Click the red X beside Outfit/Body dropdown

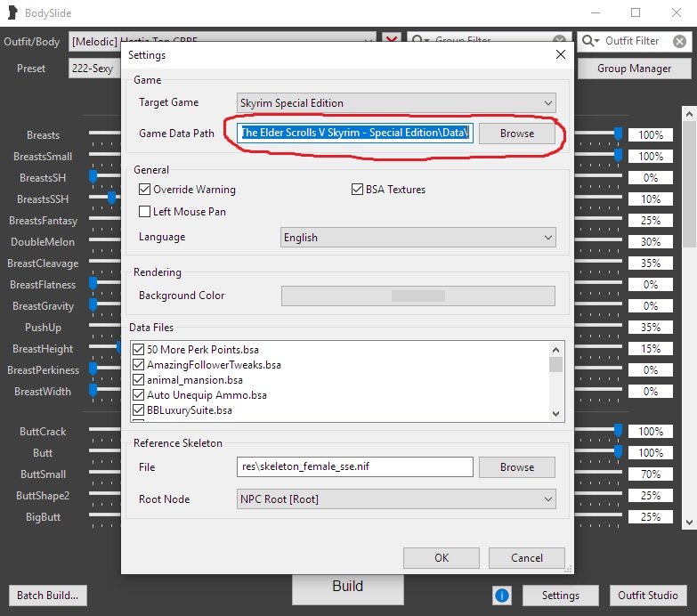(x=391, y=41)
